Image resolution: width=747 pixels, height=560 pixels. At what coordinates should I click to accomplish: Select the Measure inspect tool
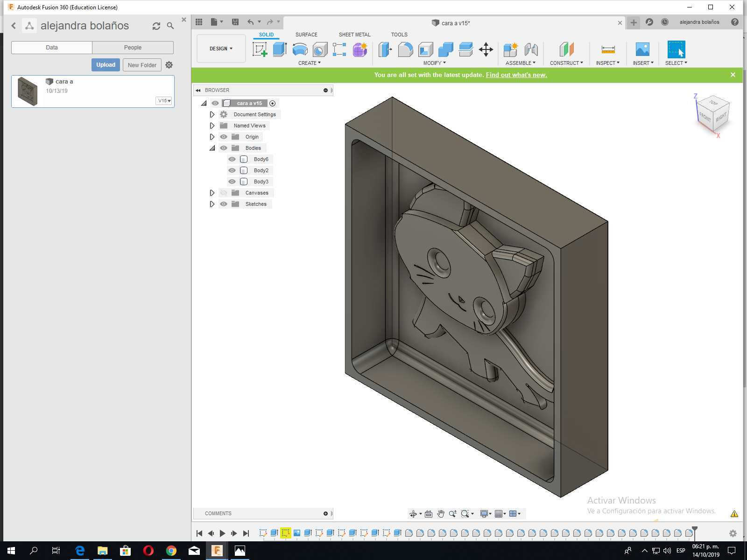[608, 49]
